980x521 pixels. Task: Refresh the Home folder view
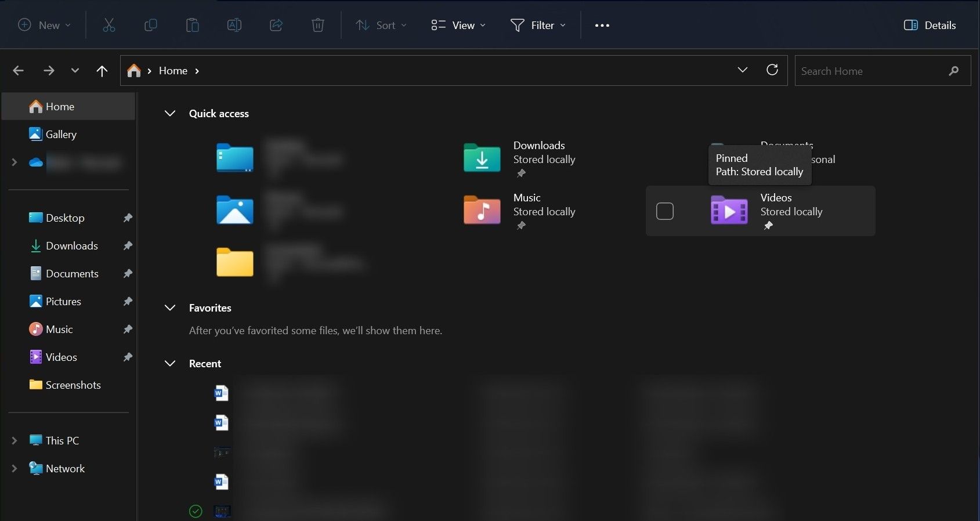(x=772, y=70)
